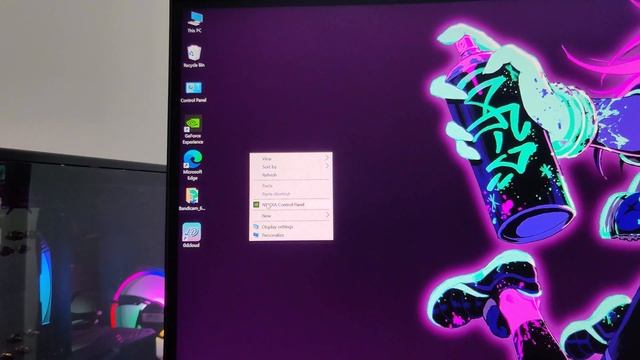Select the Bandicam file icon on the desktop
Screen dimensions: 640x360
192,199
